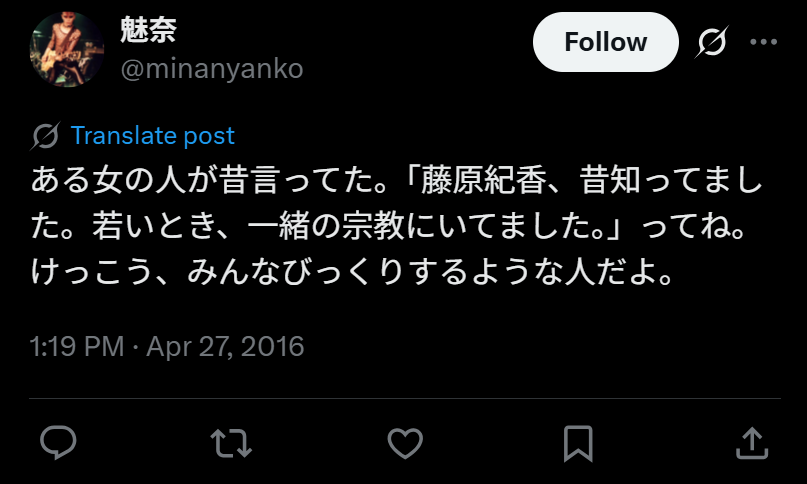Repost this tweet using the arrows icon
Screen dimensions: 807x484
[x=231, y=443]
